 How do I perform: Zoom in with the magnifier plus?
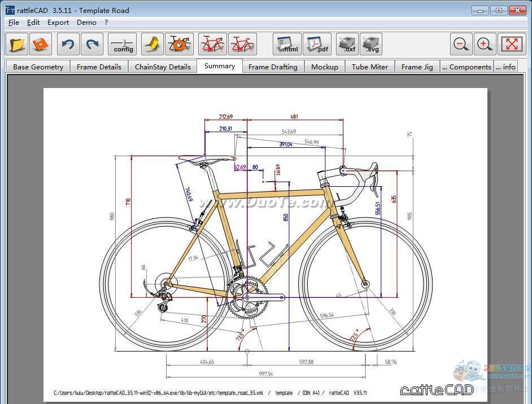pos(485,44)
